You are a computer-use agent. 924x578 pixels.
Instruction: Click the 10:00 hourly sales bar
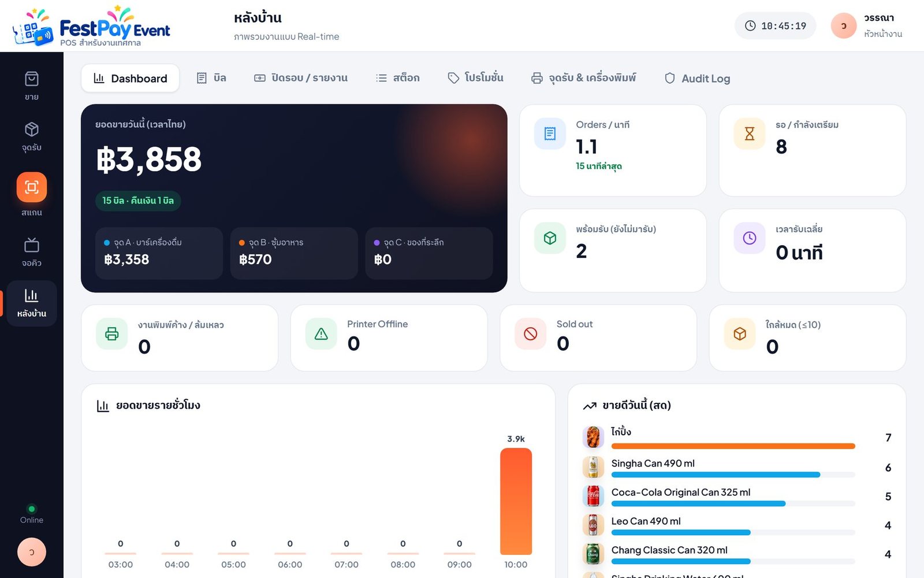(x=516, y=501)
